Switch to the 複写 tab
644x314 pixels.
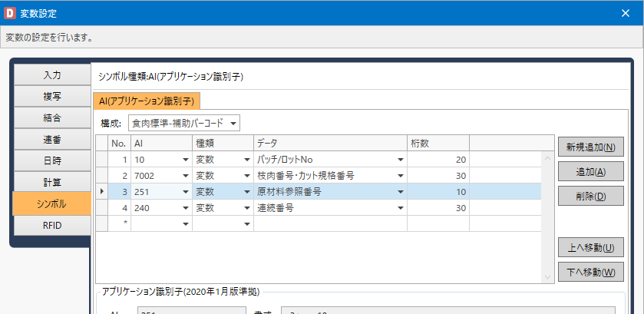[52, 97]
